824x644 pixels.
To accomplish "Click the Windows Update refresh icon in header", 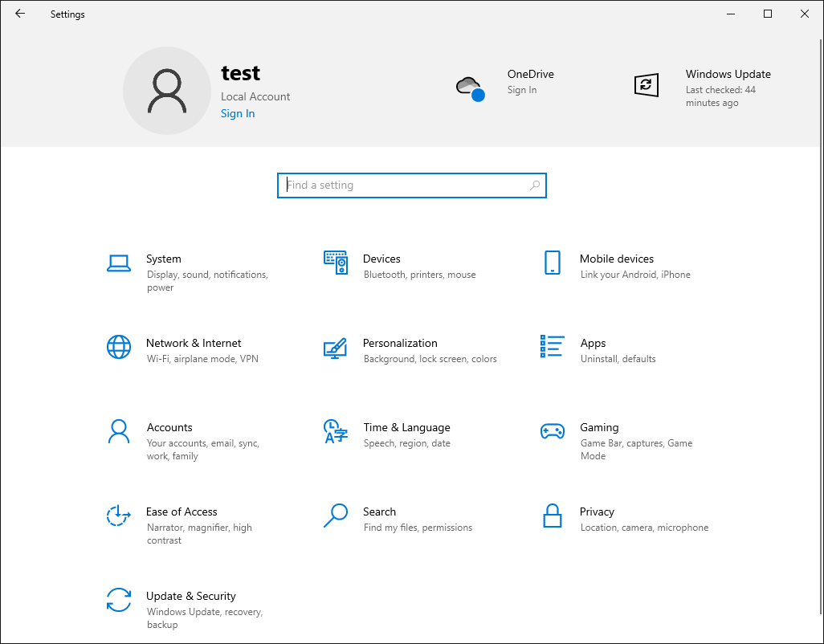I will 647,85.
